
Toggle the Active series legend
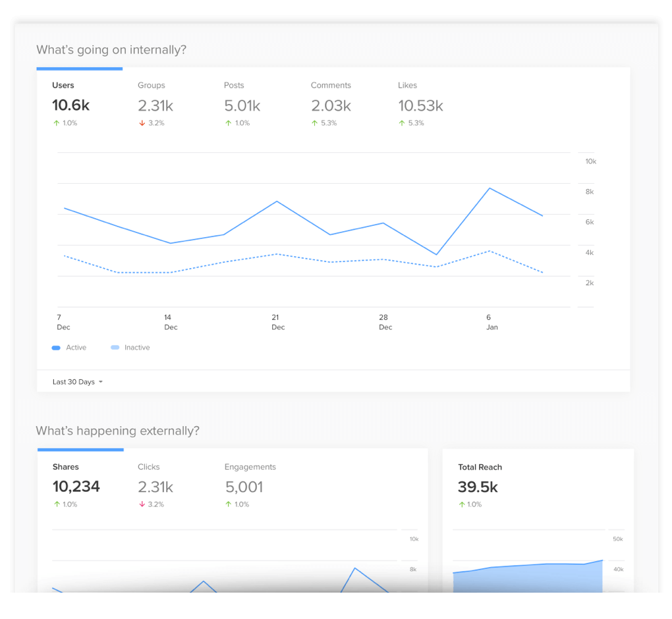pyautogui.click(x=69, y=348)
